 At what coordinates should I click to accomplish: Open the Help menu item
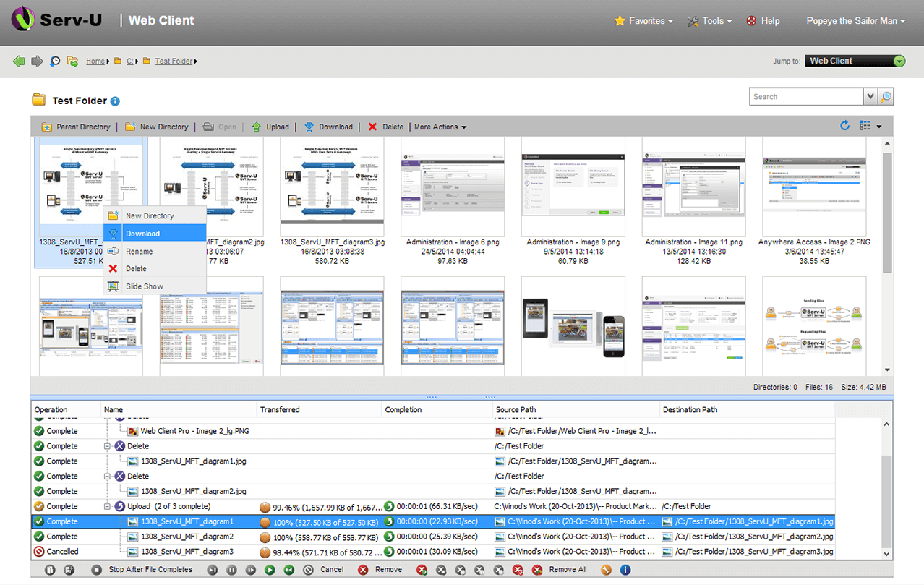[763, 21]
